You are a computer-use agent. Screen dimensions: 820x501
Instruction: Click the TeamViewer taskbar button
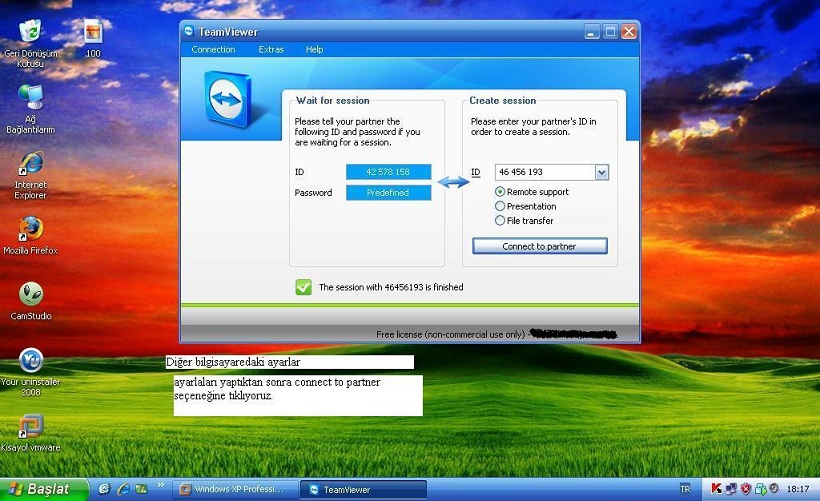coord(363,489)
